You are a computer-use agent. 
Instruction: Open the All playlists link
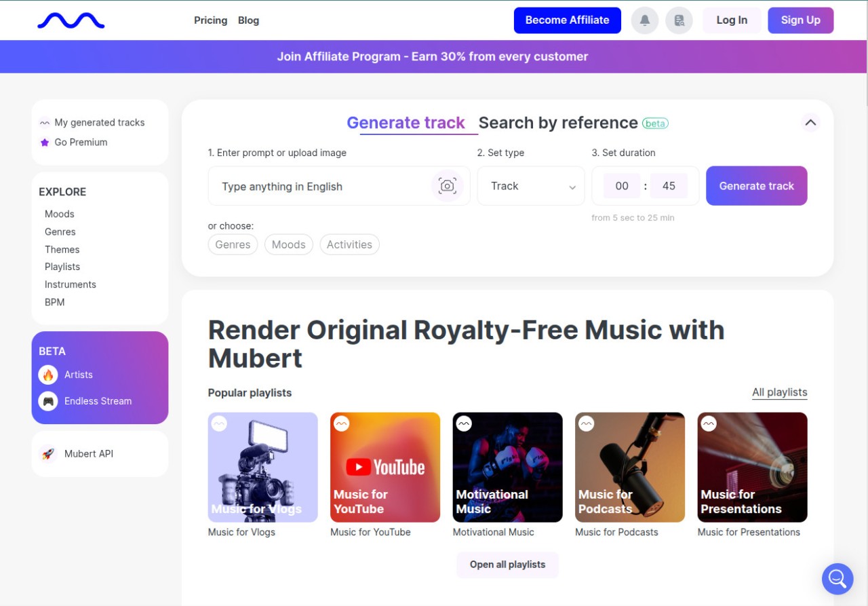[780, 392]
